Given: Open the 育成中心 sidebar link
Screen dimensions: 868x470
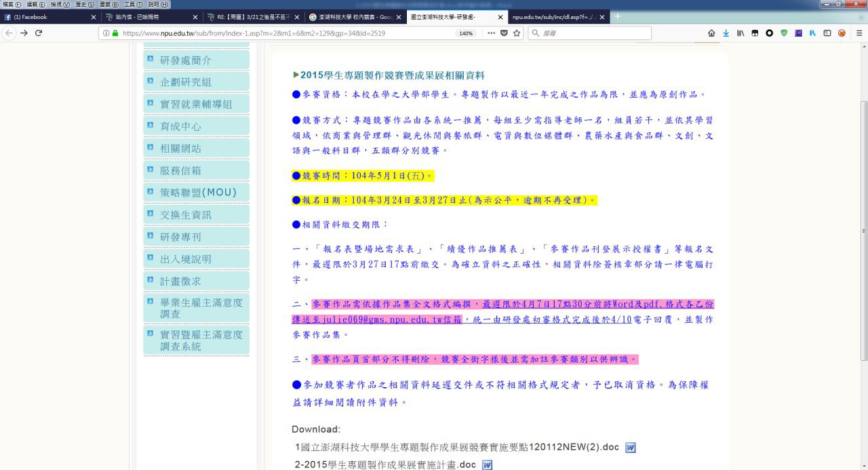Looking at the screenshot, I should coord(180,126).
